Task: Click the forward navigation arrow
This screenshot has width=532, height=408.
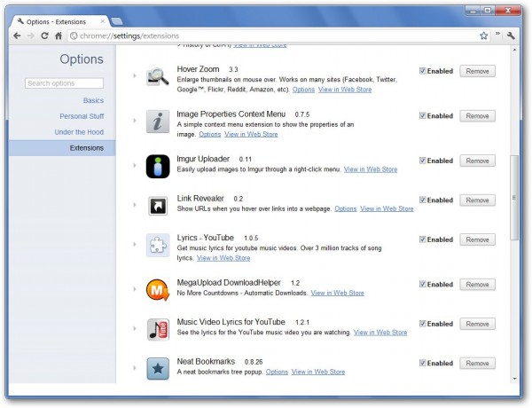Action: coord(31,35)
